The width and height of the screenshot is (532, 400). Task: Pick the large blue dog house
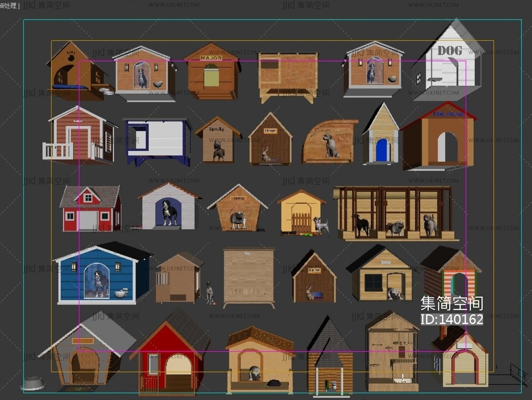101,273
